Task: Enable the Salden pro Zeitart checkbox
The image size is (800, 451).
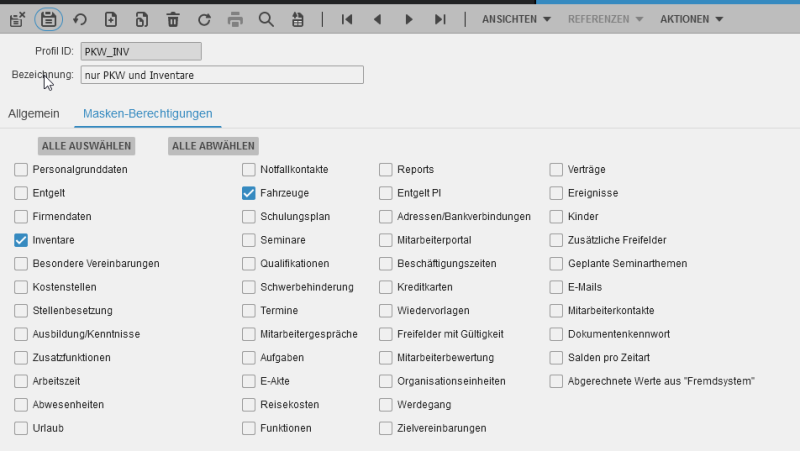Action: pos(556,358)
